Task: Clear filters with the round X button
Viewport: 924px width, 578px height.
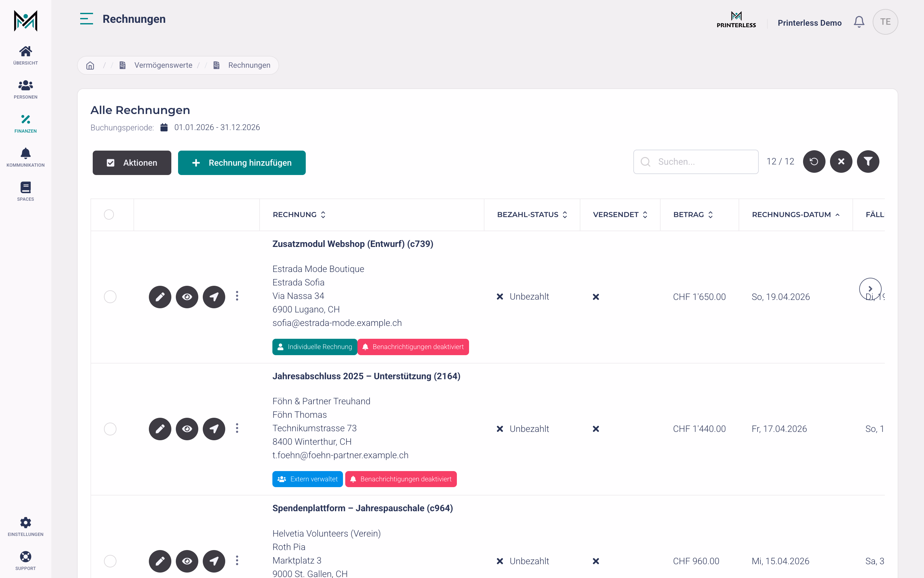Action: click(x=841, y=162)
